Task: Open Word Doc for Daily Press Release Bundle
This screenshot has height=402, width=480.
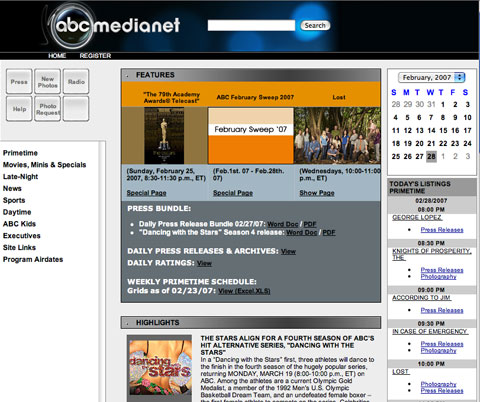Action: tap(283, 224)
